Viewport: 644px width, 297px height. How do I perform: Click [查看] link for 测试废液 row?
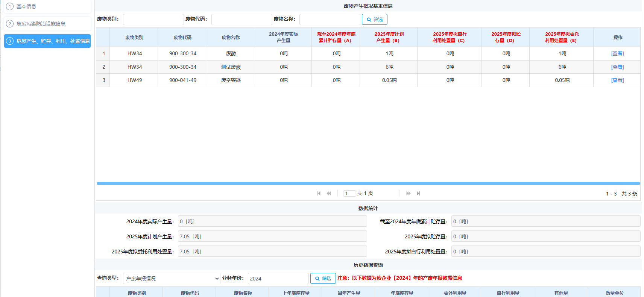[617, 67]
